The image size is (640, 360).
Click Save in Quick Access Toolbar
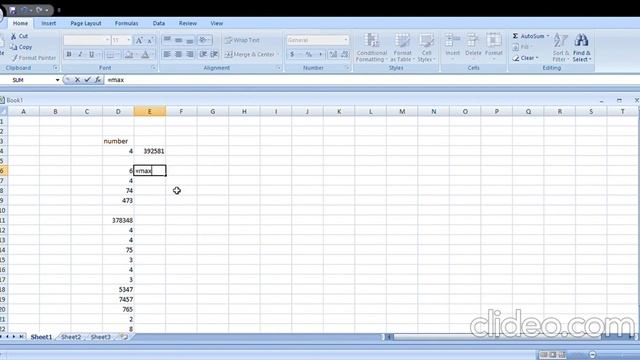click(12, 10)
